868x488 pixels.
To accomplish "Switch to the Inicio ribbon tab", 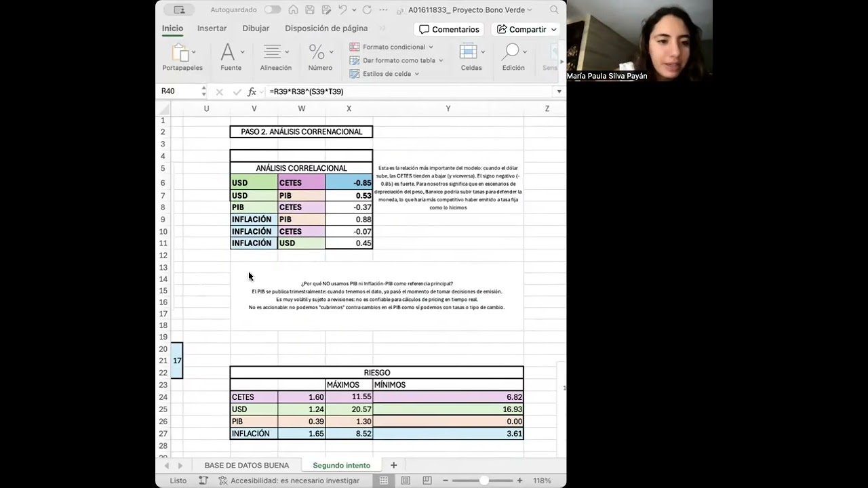I will pyautogui.click(x=172, y=28).
